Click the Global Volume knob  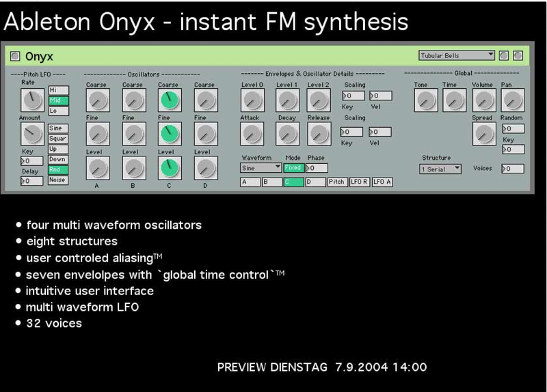(483, 101)
